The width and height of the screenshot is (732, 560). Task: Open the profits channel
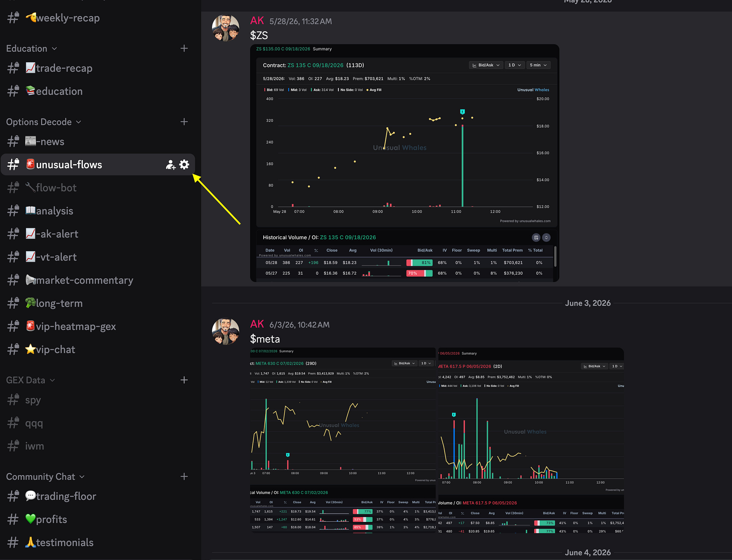98,520
